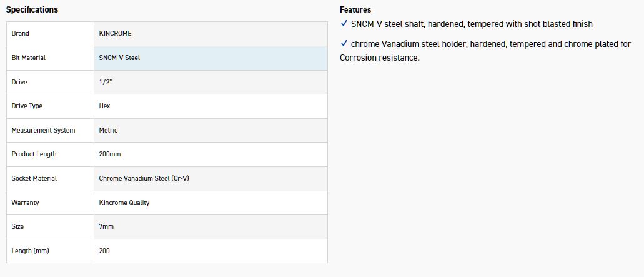Select the Metric value cell

(108, 130)
